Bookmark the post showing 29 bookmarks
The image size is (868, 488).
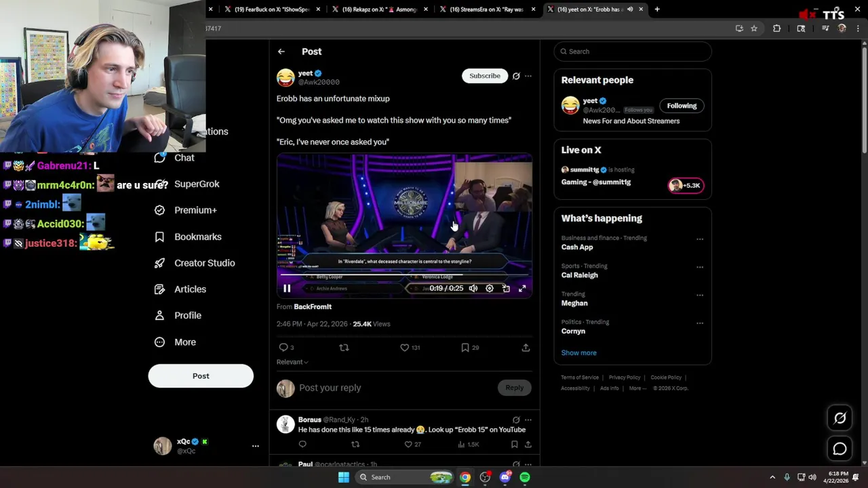point(465,348)
